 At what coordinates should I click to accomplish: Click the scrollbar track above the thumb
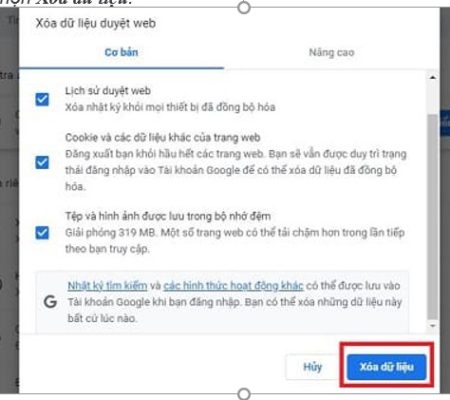click(x=433, y=98)
